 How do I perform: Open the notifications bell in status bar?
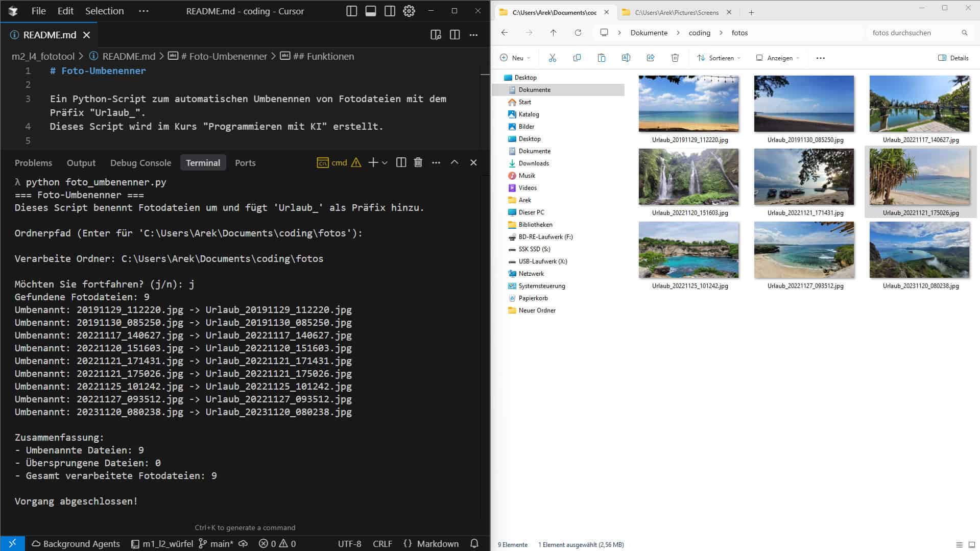pos(474,544)
